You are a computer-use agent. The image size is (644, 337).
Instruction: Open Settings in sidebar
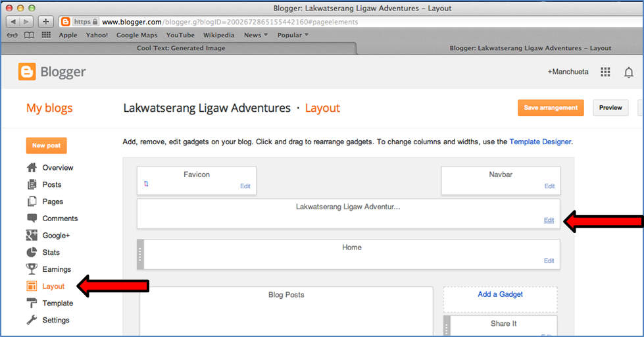click(x=56, y=320)
